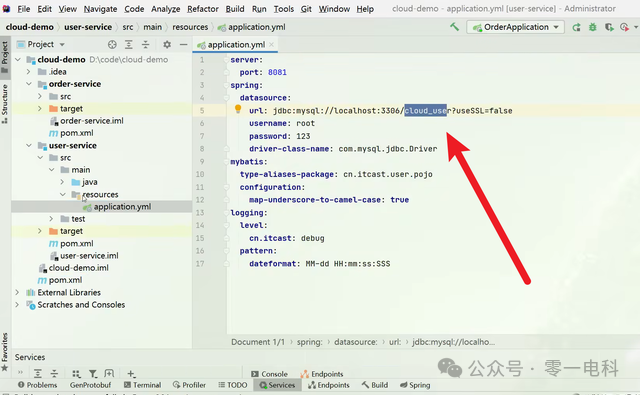Expand the java folder
The width and height of the screenshot is (640, 395).
click(62, 182)
